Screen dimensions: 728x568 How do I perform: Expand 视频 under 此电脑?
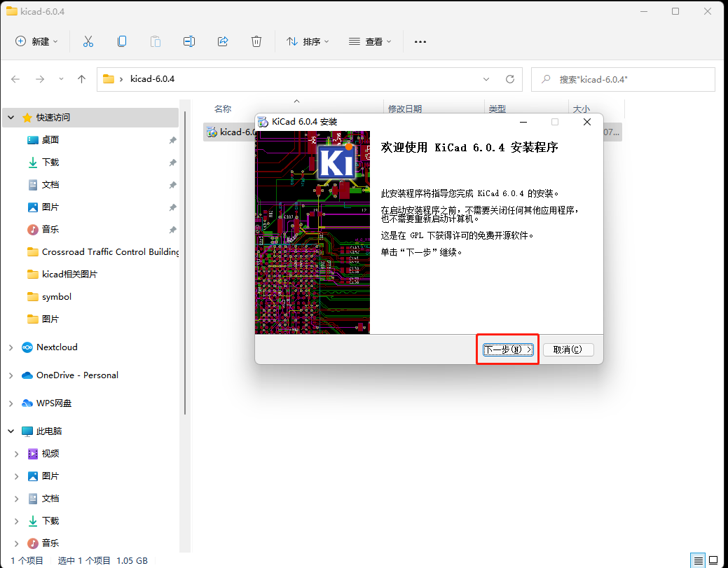[x=17, y=454]
